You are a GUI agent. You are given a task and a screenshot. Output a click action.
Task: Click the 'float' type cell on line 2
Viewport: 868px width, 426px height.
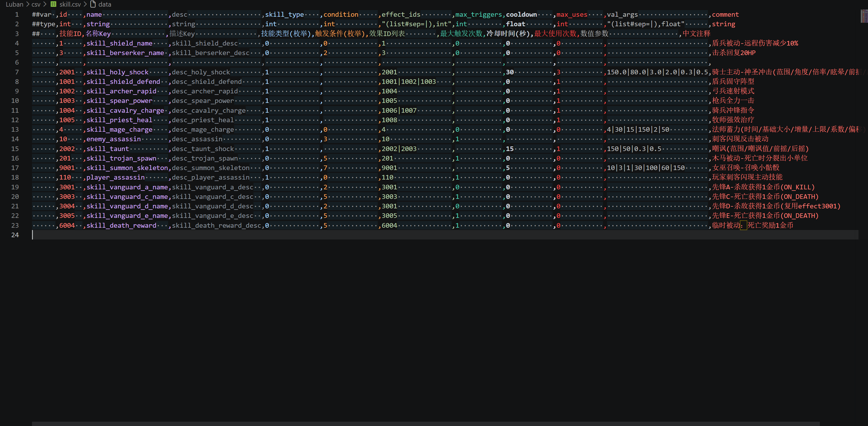(x=516, y=24)
